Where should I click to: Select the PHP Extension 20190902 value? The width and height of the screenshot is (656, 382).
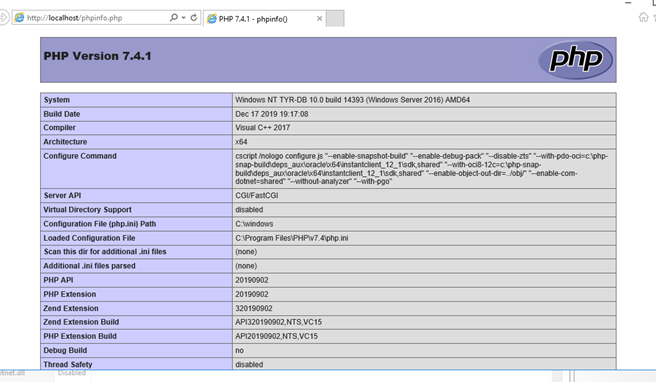pos(251,294)
